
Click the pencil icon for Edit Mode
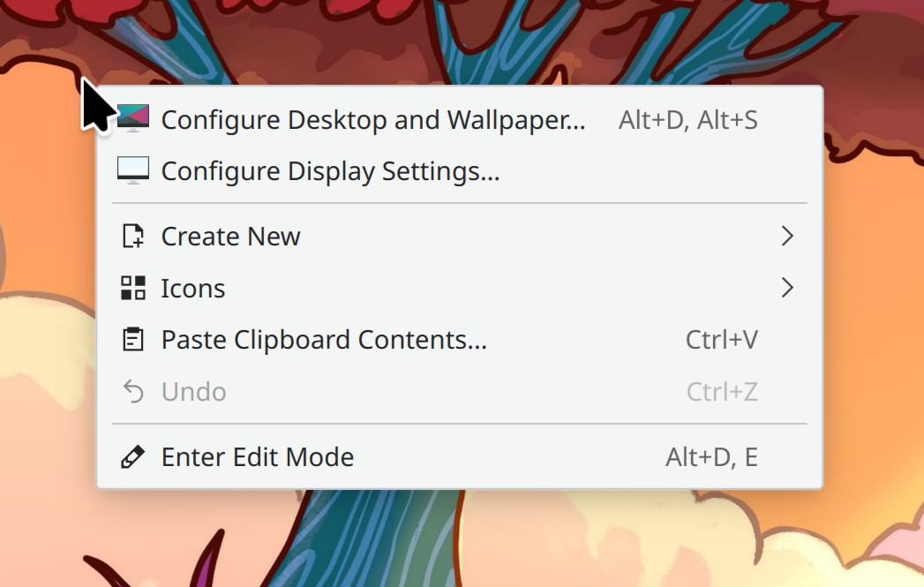(133, 456)
